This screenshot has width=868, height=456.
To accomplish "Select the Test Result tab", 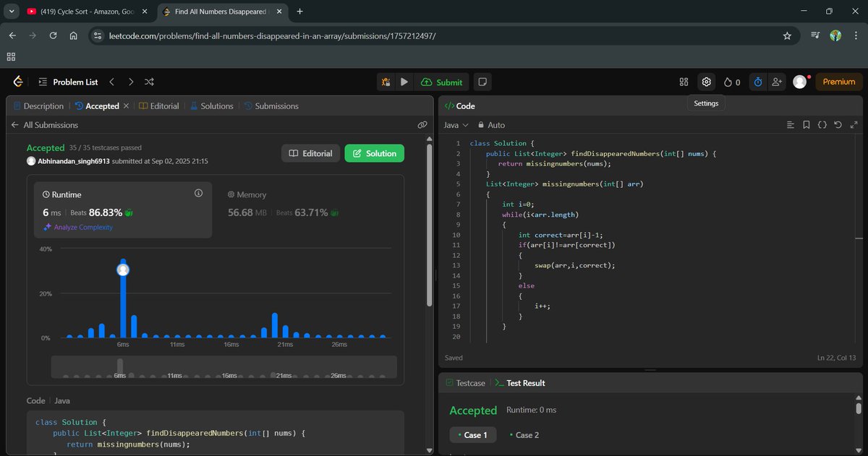I will click(520, 383).
